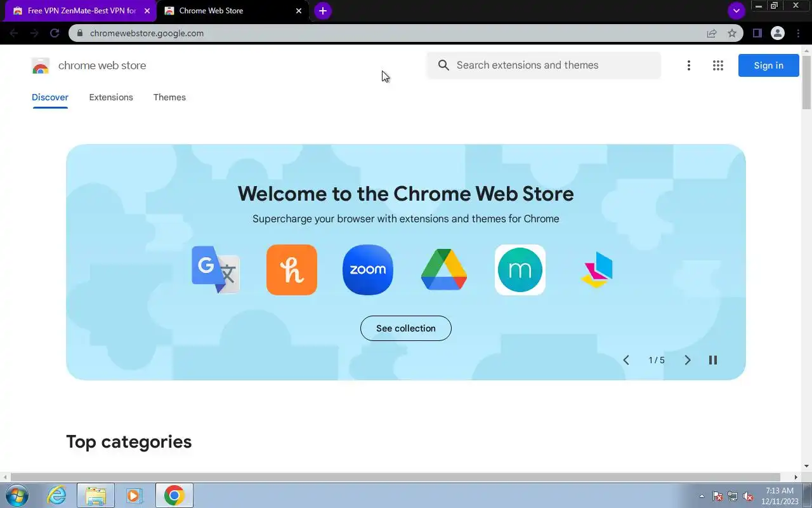Viewport: 812px width, 508px height.
Task: Launch Internet Explorer from taskbar
Action: tap(56, 495)
